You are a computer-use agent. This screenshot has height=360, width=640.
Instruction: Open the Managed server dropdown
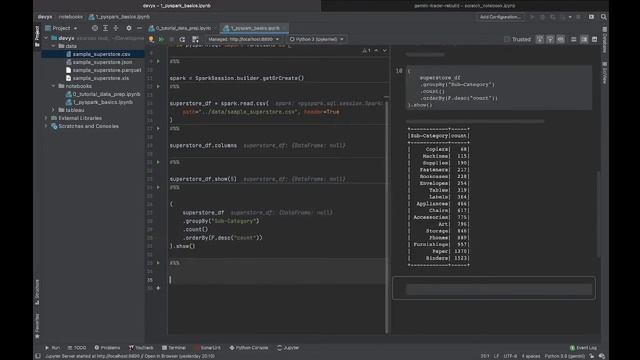click(x=243, y=39)
